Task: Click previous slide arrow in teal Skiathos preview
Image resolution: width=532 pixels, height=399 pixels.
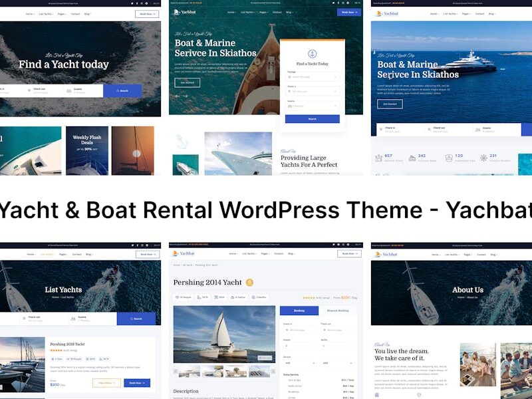Action: 177,96
